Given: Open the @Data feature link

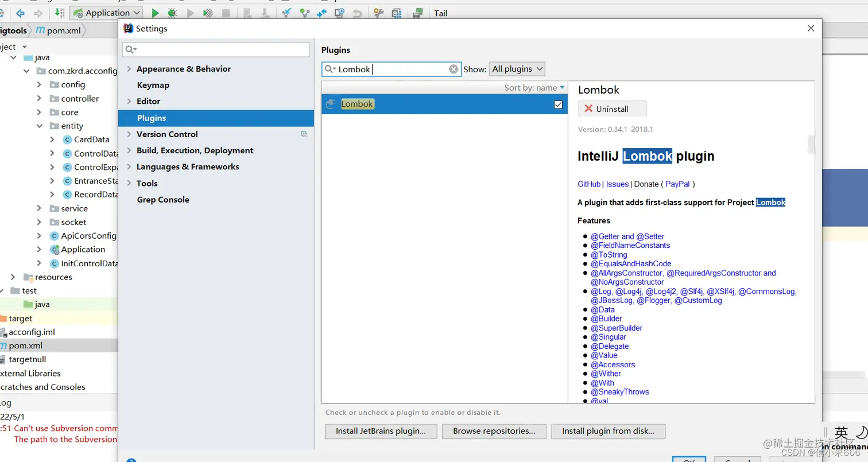Looking at the screenshot, I should (x=603, y=310).
